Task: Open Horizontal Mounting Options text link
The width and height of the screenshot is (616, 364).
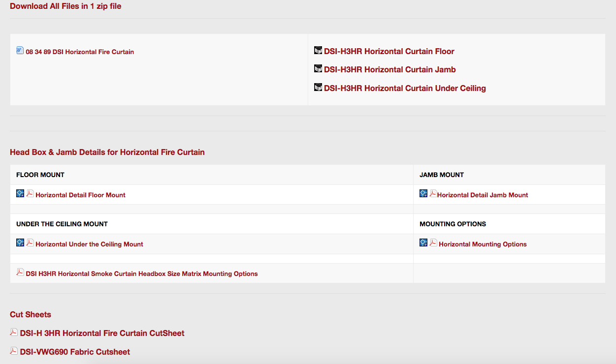Action: 483,244
